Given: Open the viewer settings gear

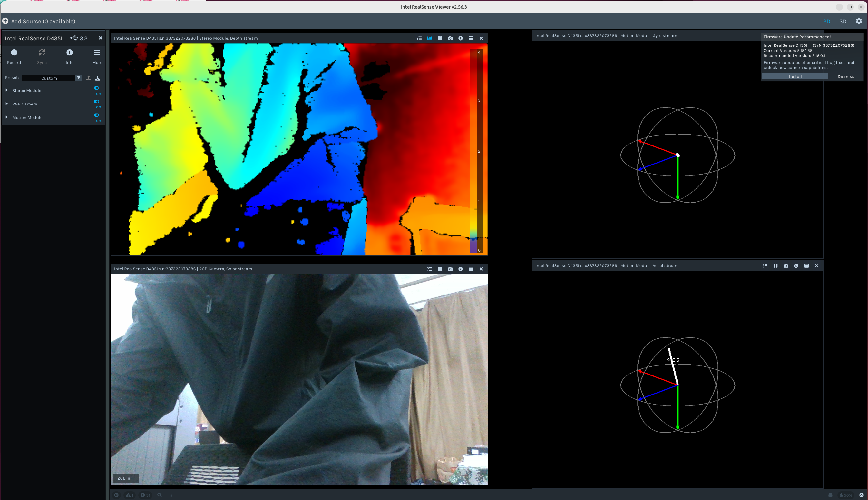Looking at the screenshot, I should 859,21.
